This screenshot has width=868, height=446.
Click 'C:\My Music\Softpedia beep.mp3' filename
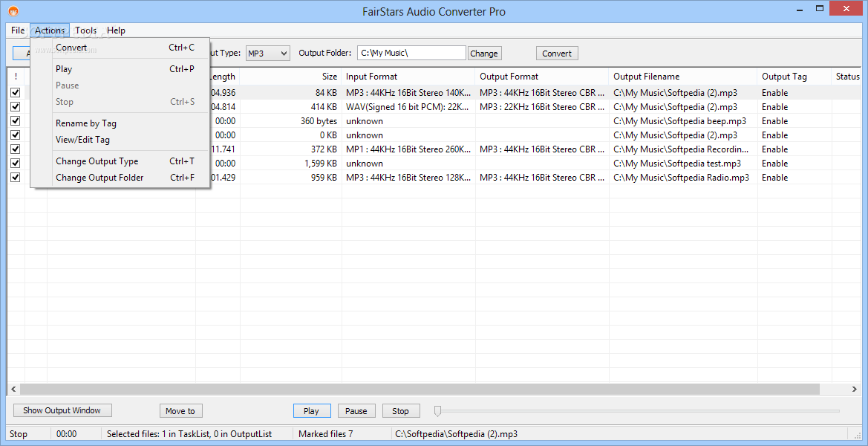tap(683, 120)
